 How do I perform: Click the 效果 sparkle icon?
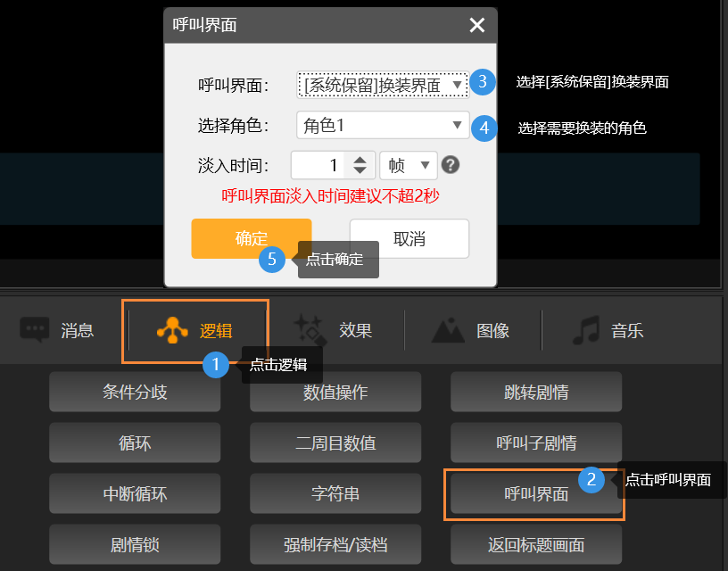click(x=310, y=330)
